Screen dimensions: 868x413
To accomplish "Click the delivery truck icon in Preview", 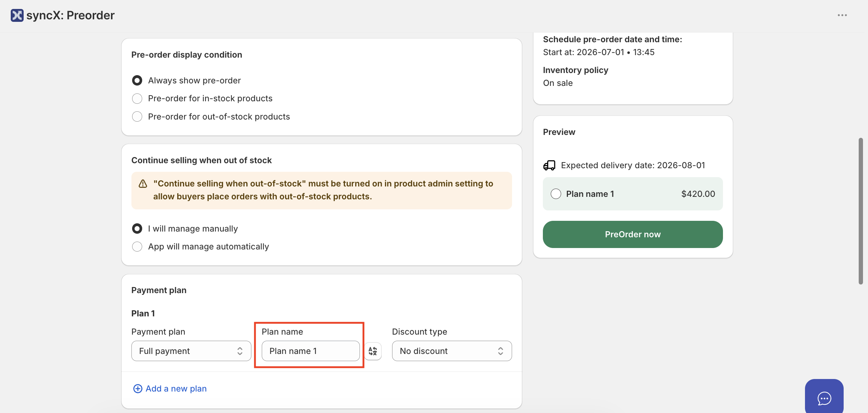I will point(549,165).
